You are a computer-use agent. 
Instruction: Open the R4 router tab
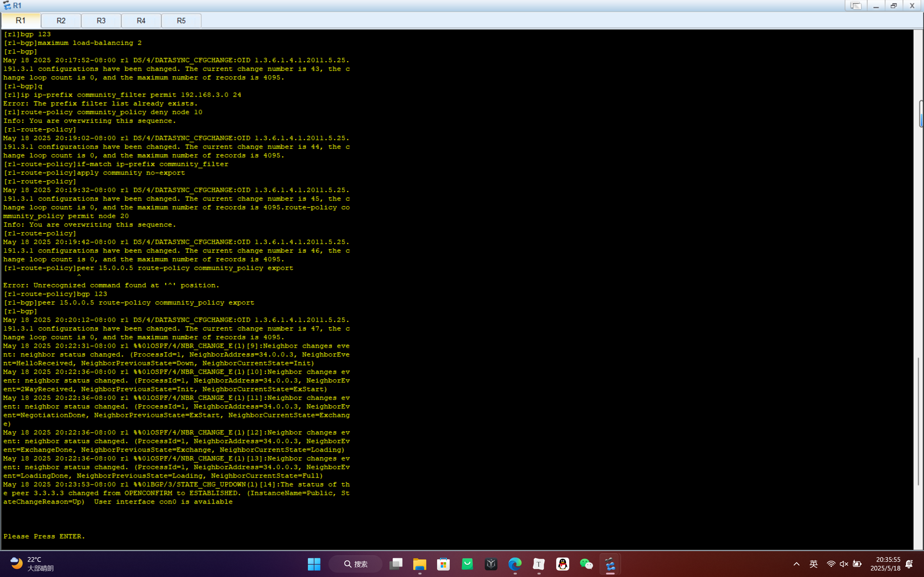click(x=141, y=21)
